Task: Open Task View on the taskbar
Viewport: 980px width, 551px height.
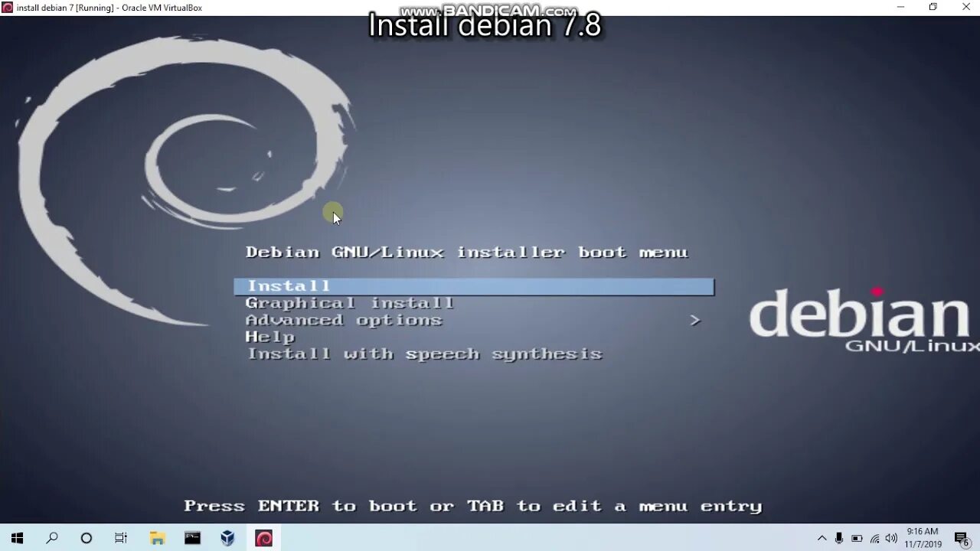Action: pos(121,538)
